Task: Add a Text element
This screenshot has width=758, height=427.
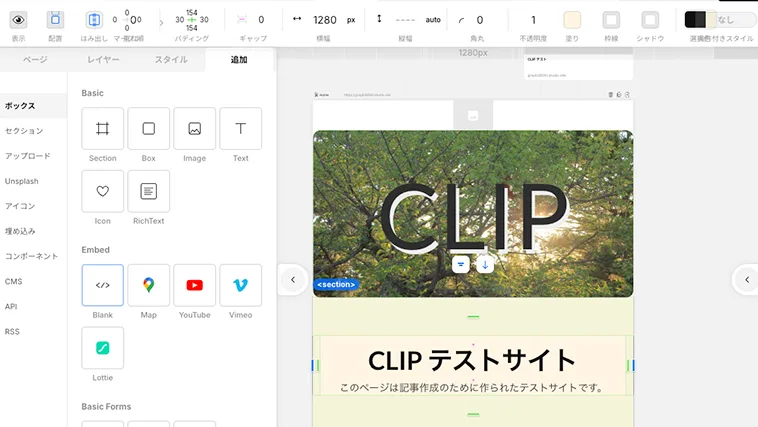Action: tap(240, 129)
